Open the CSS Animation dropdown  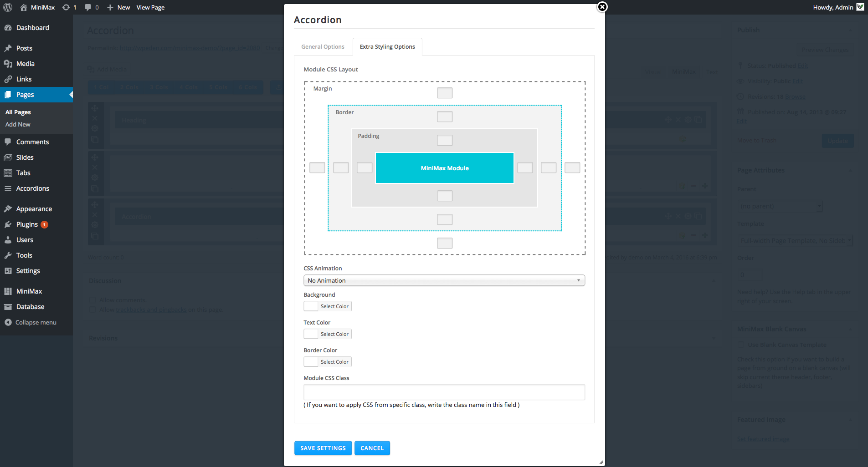(444, 280)
